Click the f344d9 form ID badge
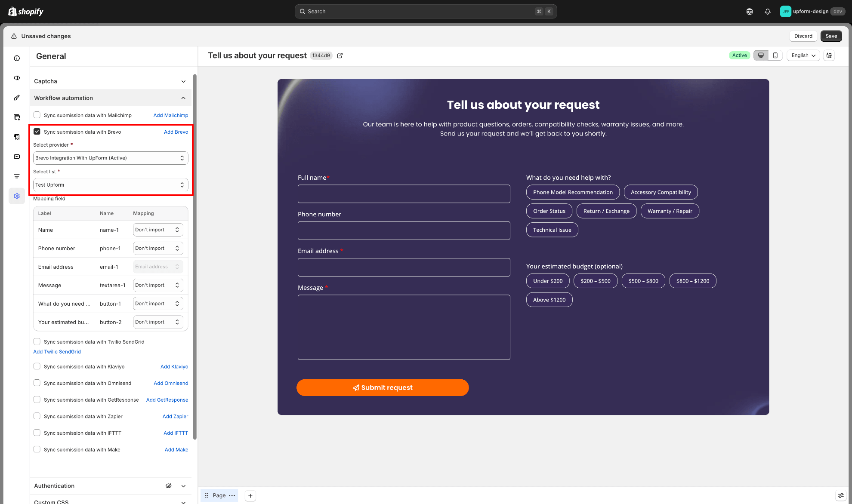This screenshot has width=852, height=504. point(321,55)
